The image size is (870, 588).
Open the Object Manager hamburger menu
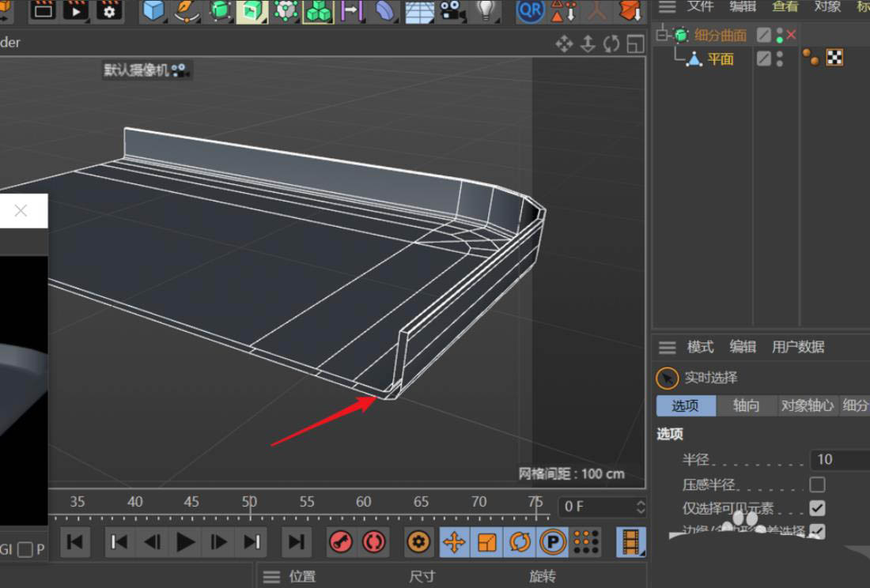pos(667,7)
